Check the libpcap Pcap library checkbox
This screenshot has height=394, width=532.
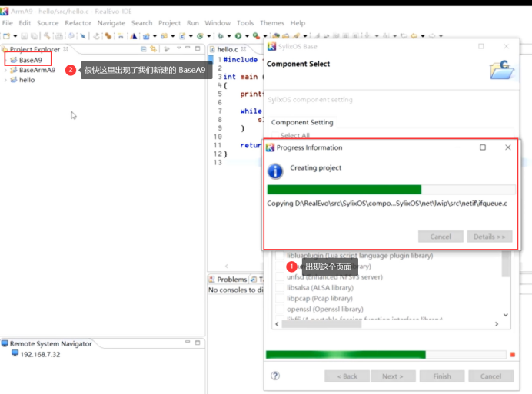coord(280,299)
